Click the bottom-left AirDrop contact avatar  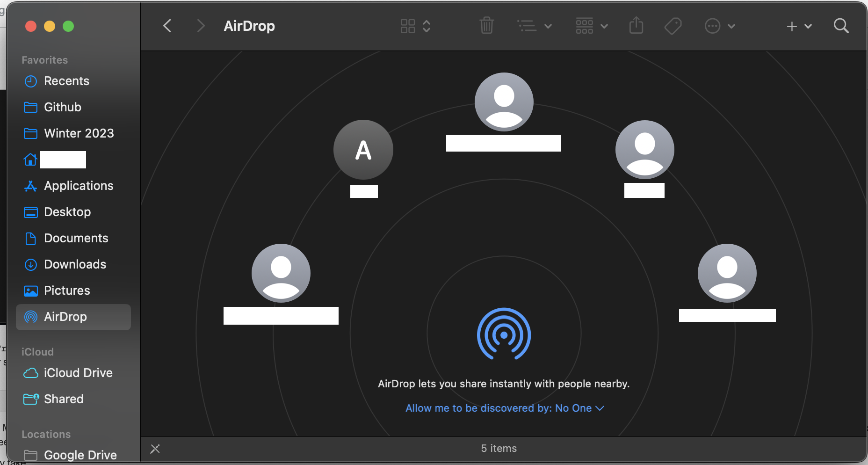(281, 273)
